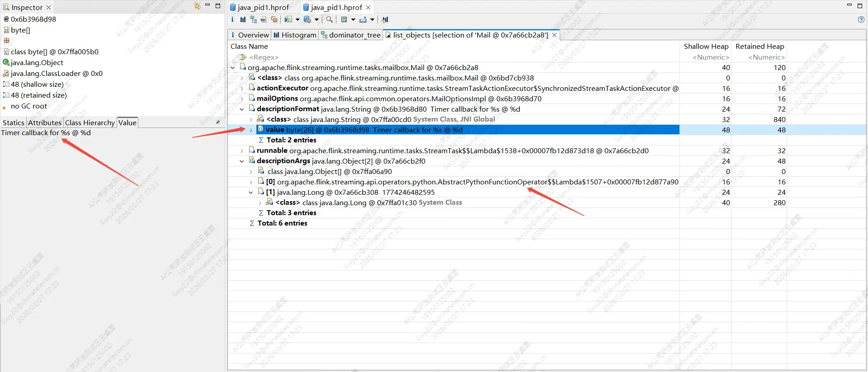Select the class Mail @ 0x6bd7cb938 row
The height and width of the screenshot is (372, 868).
(396, 78)
